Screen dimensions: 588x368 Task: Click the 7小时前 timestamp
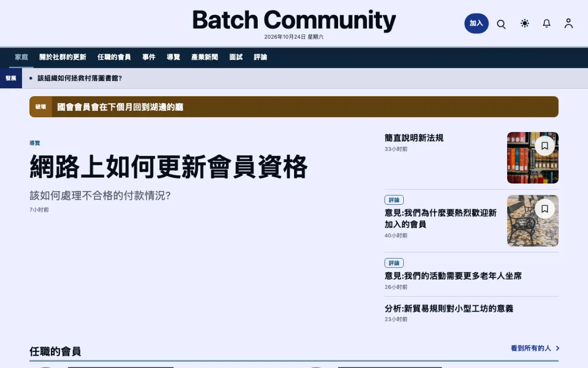point(39,210)
